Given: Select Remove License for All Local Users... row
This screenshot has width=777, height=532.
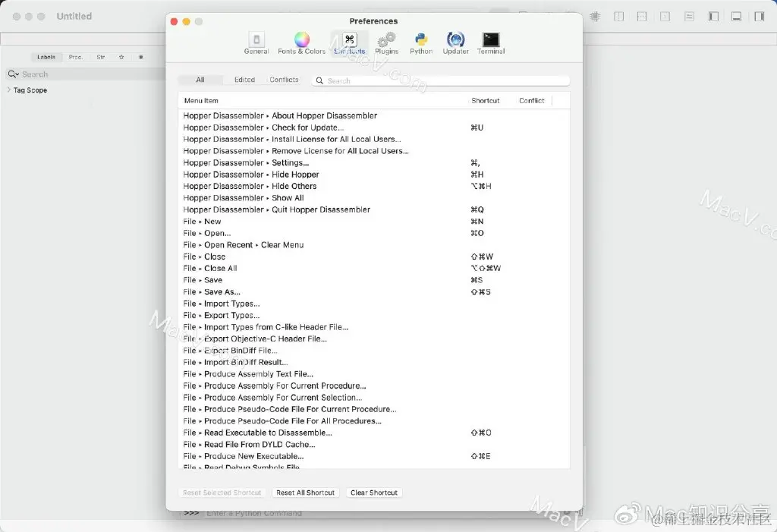Looking at the screenshot, I should click(x=374, y=151).
